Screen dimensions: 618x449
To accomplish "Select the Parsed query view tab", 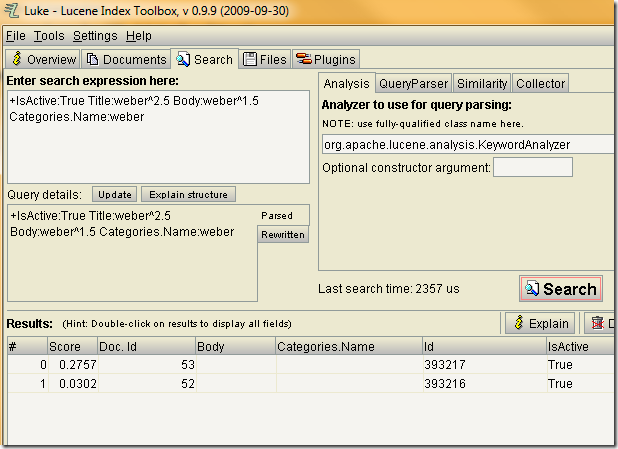I will click(x=283, y=216).
